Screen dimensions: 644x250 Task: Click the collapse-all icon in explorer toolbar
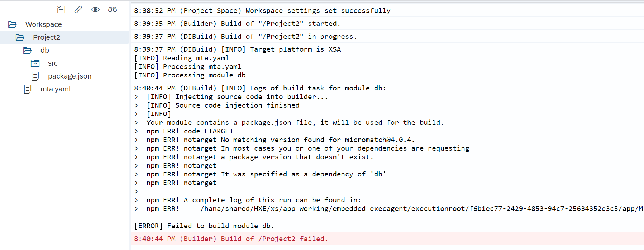[x=61, y=10]
